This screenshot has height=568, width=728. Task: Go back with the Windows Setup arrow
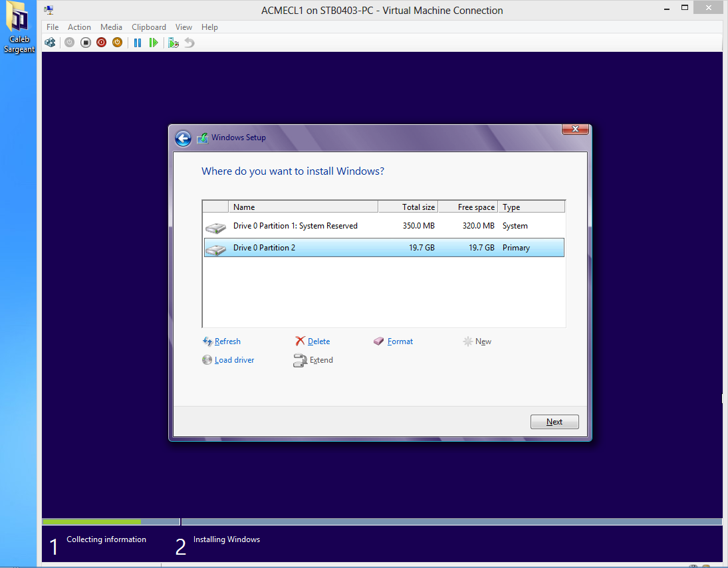(x=183, y=138)
